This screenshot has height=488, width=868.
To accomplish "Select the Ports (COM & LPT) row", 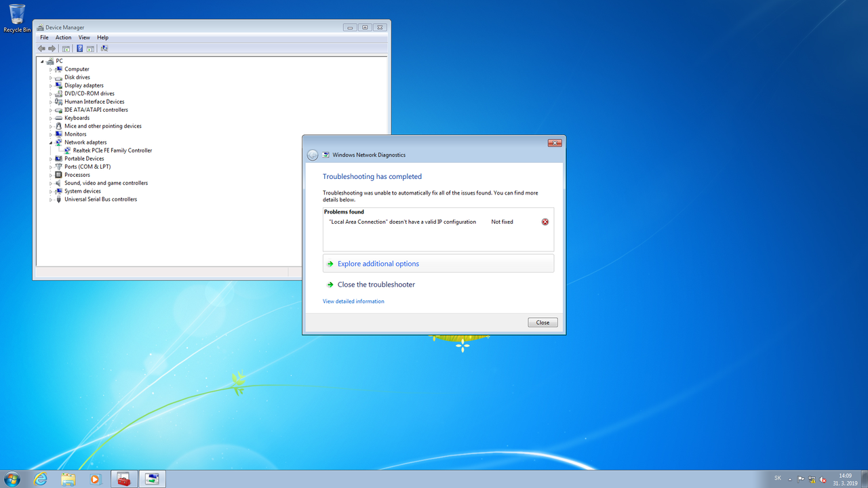I will (x=87, y=167).
